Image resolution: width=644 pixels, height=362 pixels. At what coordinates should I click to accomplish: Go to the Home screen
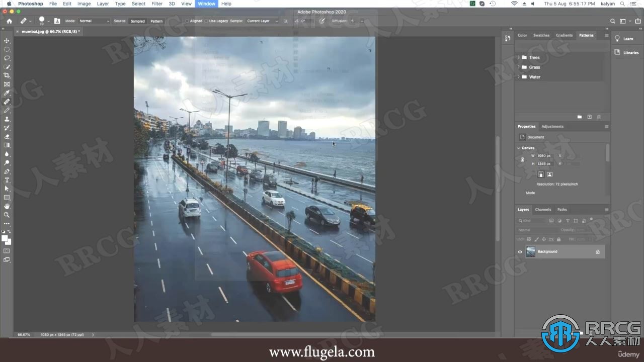[9, 21]
